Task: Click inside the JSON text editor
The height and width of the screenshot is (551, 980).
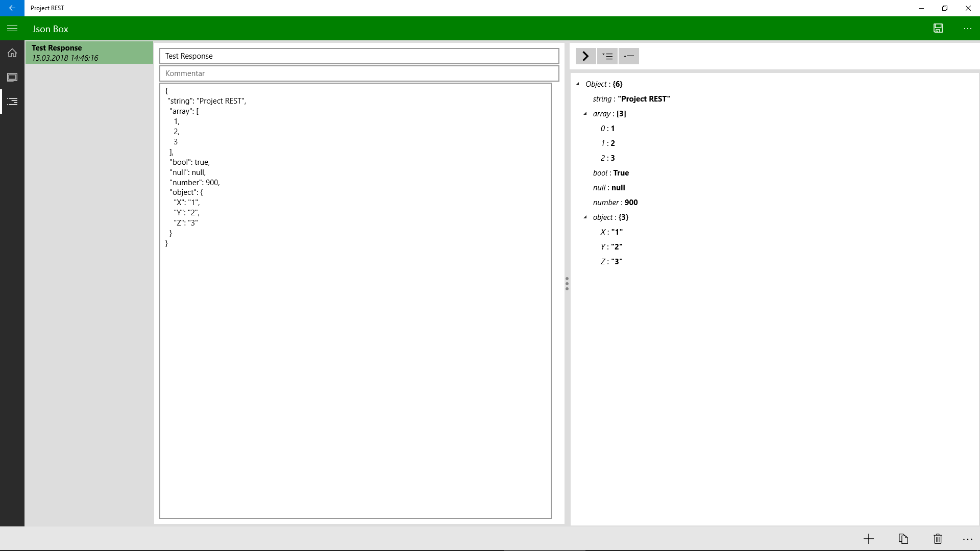Action: click(x=355, y=301)
